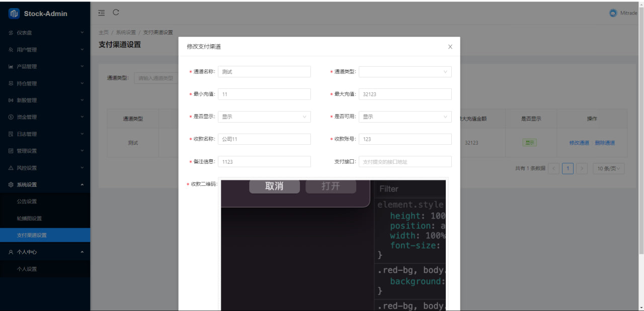Collapse sidebar with the fold menu icon
Screen dimensions: 644x311
102,13
